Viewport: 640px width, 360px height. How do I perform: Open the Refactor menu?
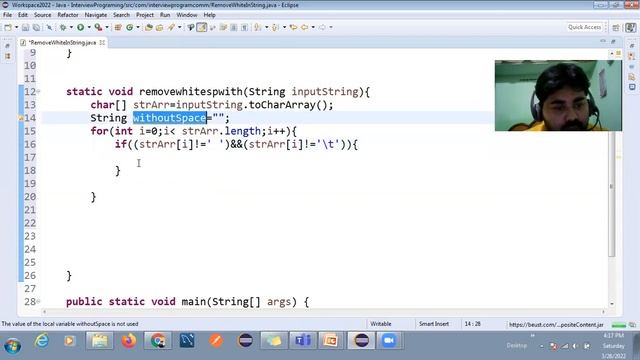click(x=68, y=15)
